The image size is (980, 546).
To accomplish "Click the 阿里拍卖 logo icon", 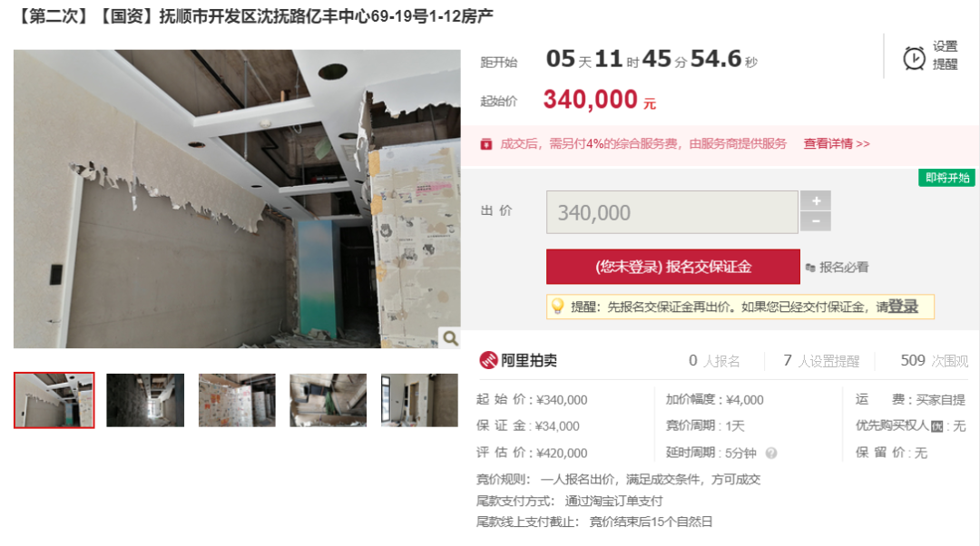I will click(488, 360).
